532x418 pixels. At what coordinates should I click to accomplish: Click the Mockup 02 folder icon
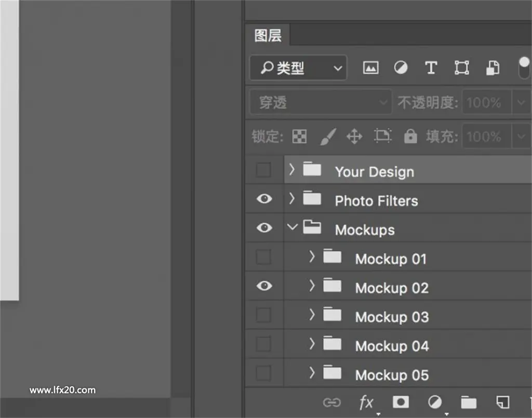[x=332, y=285]
